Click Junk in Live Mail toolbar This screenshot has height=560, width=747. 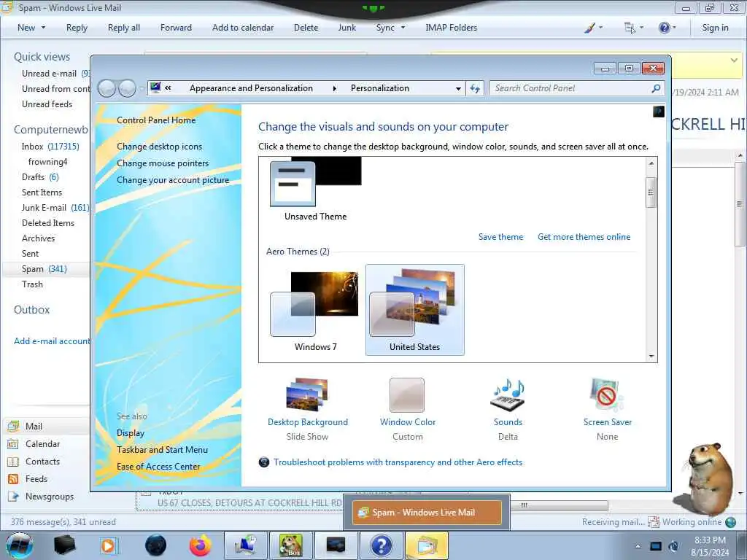click(347, 28)
